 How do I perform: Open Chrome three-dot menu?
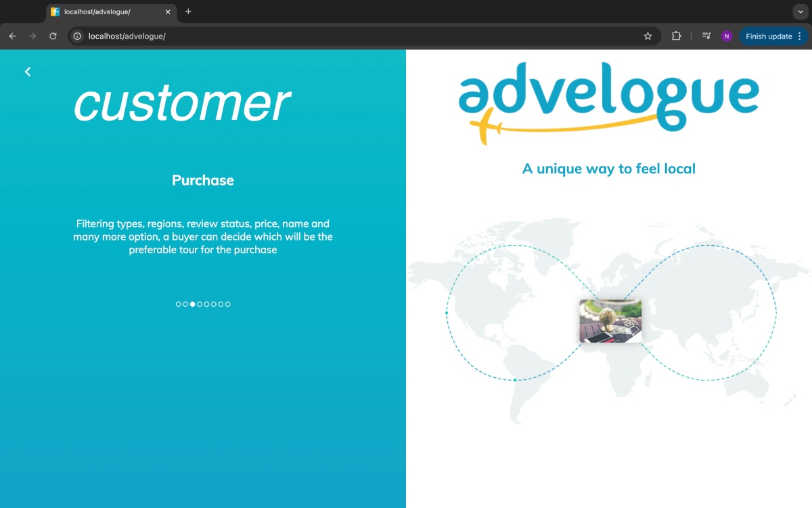pyautogui.click(x=800, y=36)
